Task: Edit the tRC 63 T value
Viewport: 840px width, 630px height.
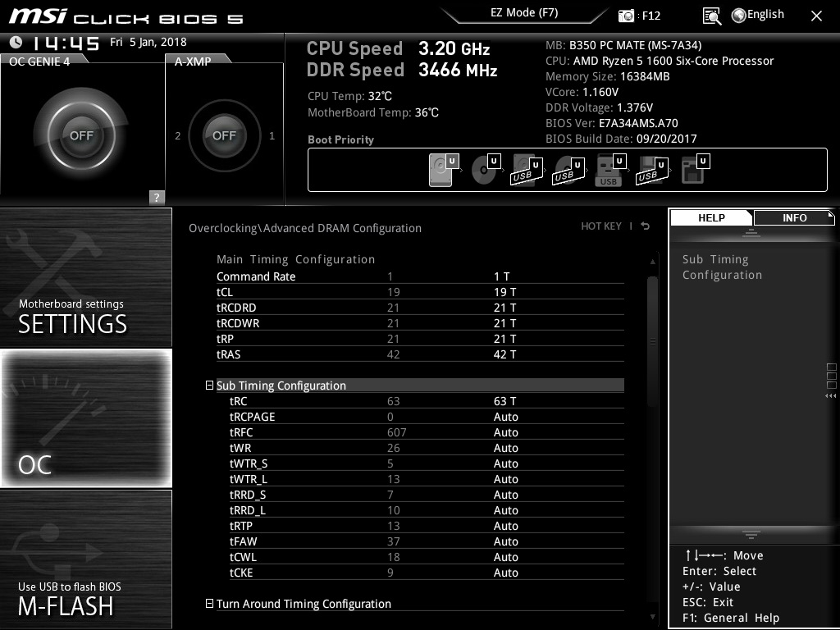Action: point(504,401)
